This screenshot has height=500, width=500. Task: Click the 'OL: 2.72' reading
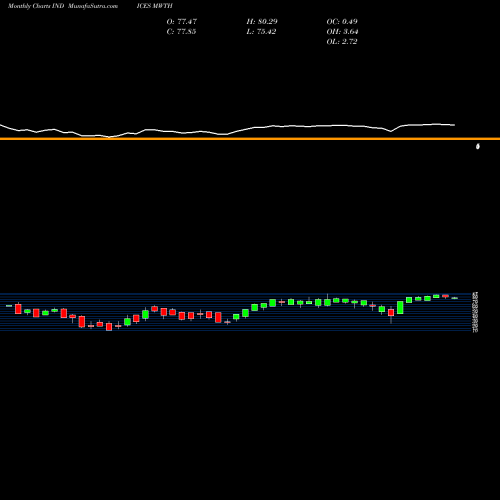click(x=342, y=42)
